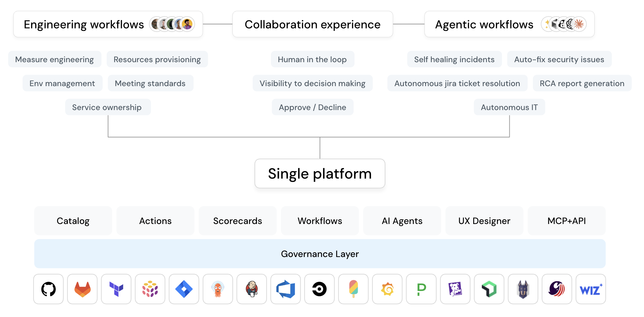Select the GitLab fox logo tile

(82, 289)
